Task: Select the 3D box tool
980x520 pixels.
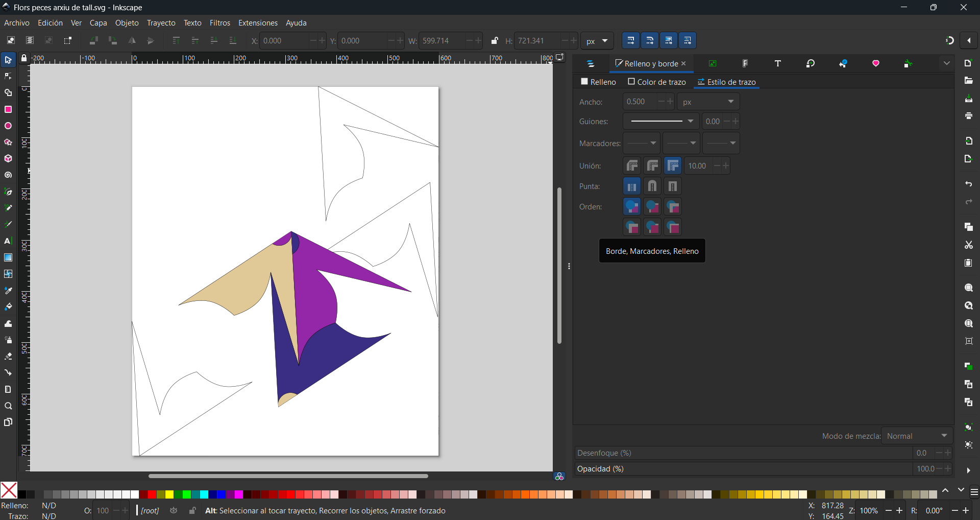Action: tap(8, 158)
